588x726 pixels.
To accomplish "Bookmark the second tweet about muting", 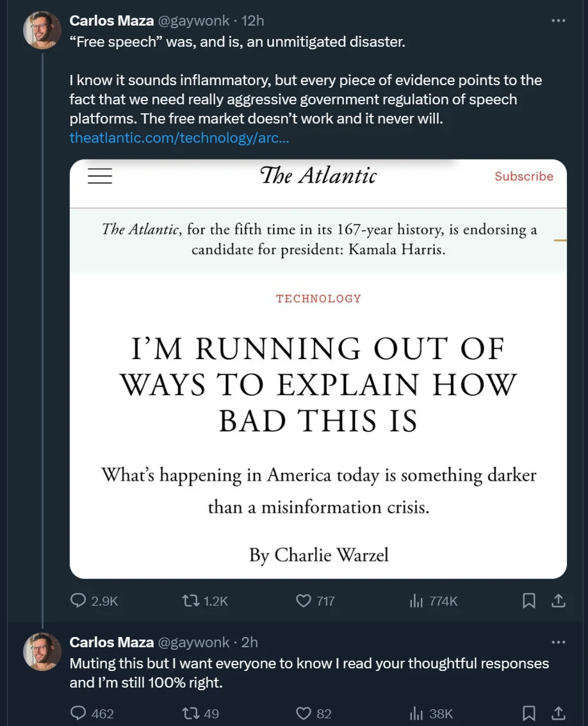I will click(x=528, y=713).
